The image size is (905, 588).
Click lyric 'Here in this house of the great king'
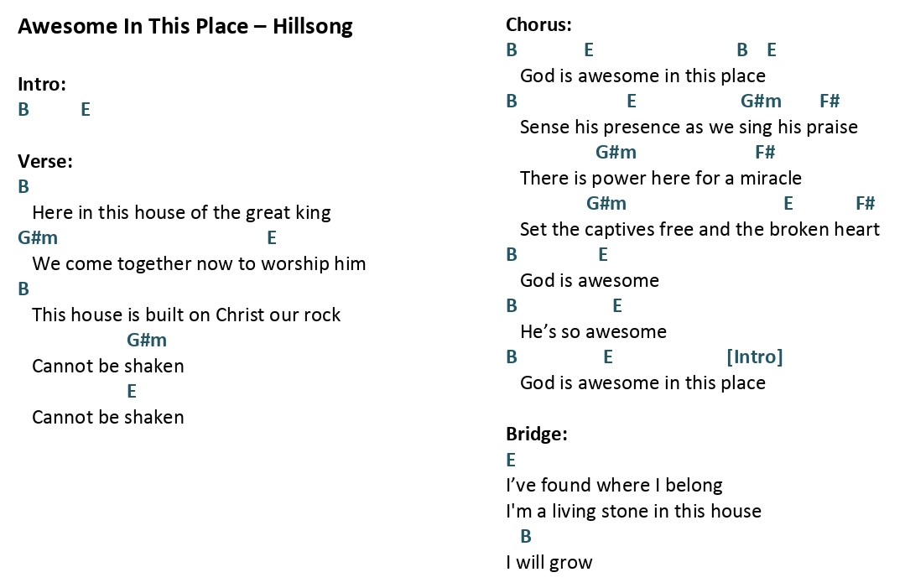coord(181,212)
